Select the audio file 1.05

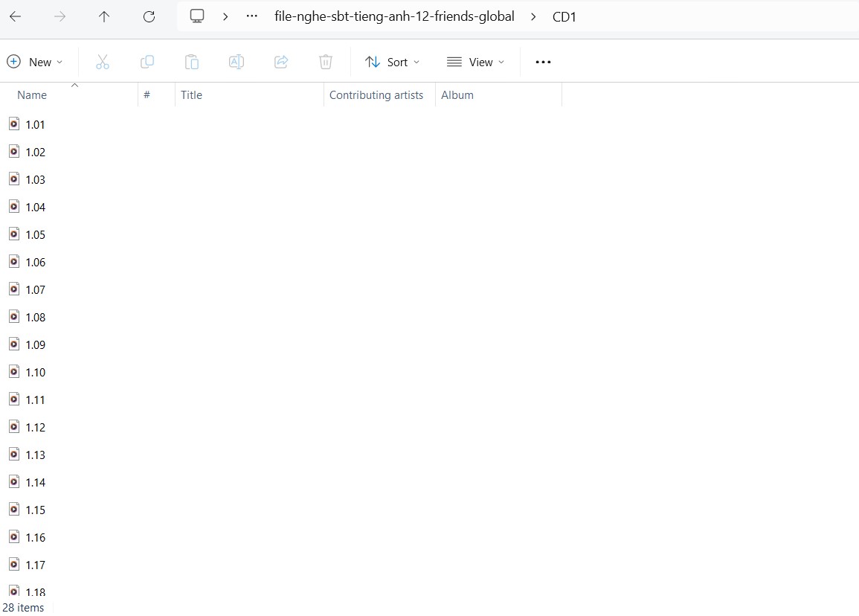coord(35,234)
